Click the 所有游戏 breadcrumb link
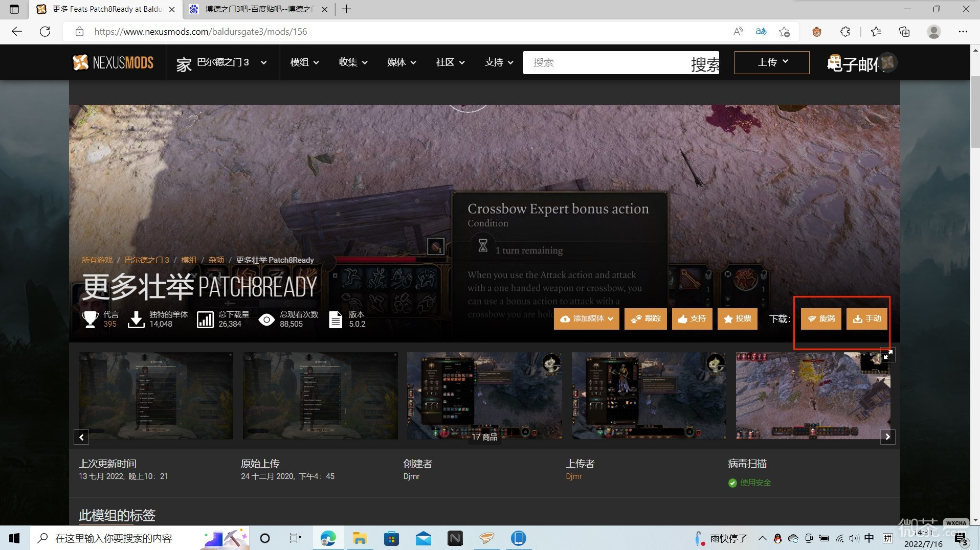 click(x=97, y=260)
